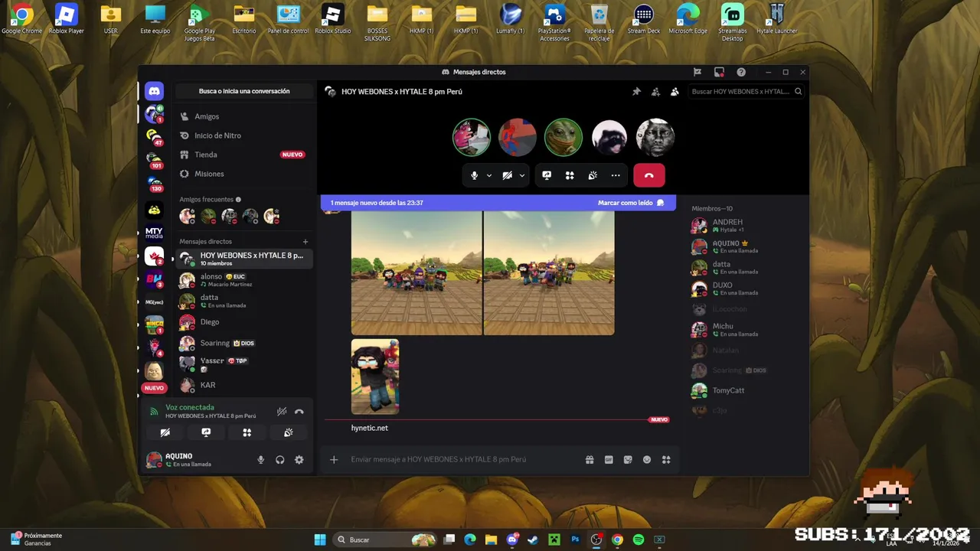Send a gift via gift icon
980x551 pixels.
[x=590, y=459]
